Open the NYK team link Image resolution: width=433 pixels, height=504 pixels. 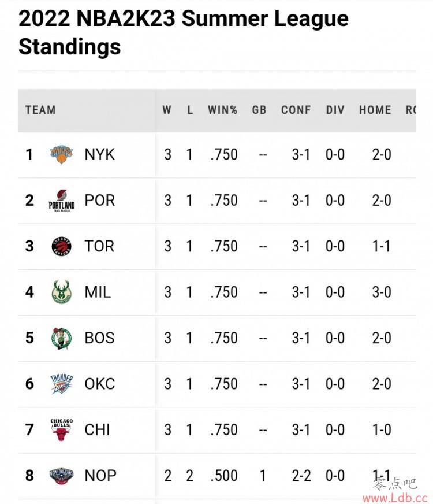(x=99, y=154)
